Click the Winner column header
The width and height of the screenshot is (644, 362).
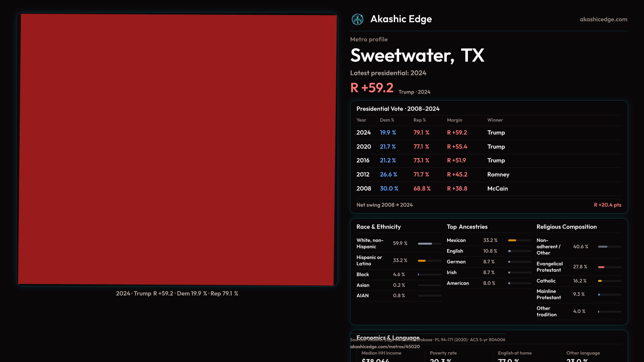click(495, 120)
